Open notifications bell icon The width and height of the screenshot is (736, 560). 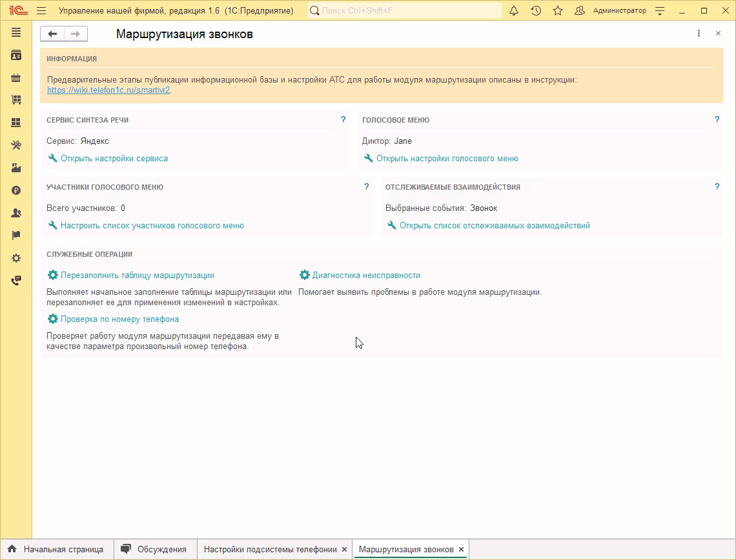(x=514, y=11)
